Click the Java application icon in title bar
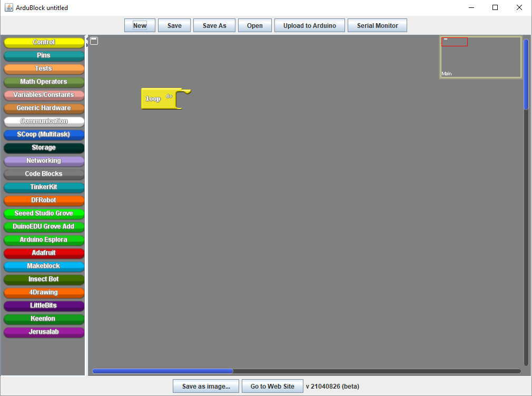 click(9, 7)
